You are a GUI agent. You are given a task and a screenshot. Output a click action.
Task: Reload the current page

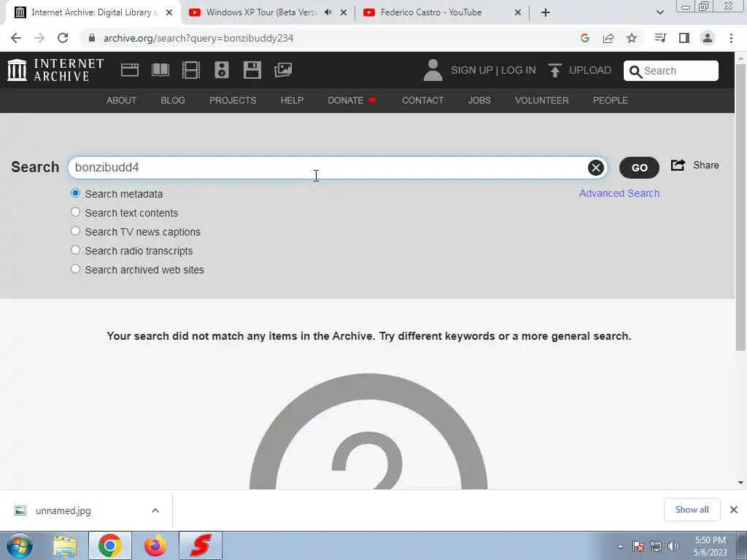63,38
